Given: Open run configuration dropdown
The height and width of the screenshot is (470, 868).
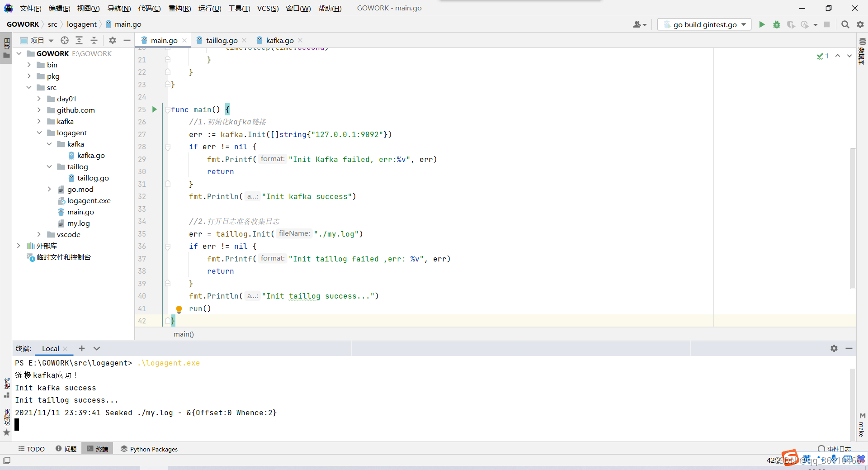Looking at the screenshot, I should [705, 24].
